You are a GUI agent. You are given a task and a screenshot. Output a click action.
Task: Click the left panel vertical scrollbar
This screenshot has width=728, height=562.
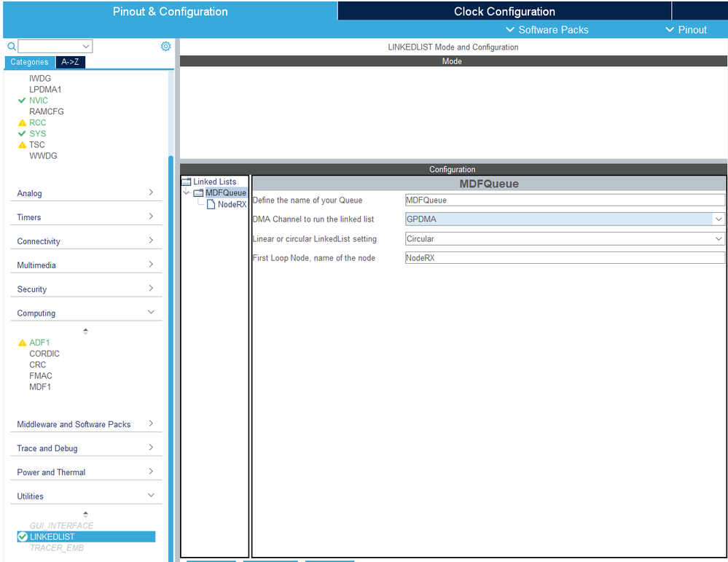tap(171, 358)
